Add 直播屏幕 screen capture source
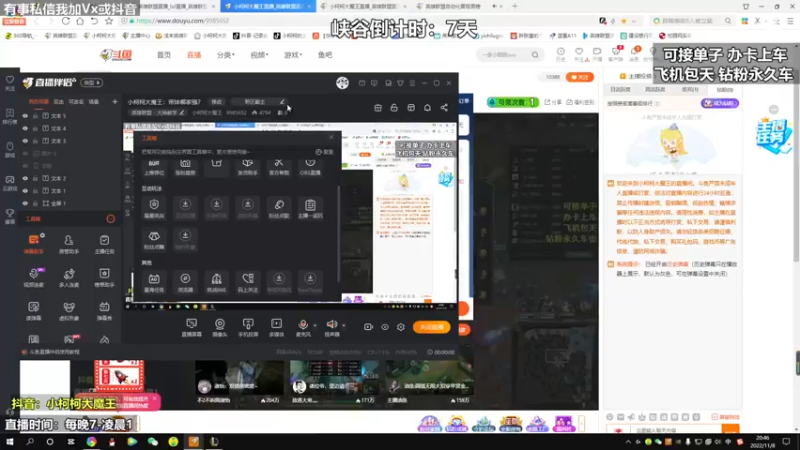This screenshot has height=450, width=800. click(191, 327)
